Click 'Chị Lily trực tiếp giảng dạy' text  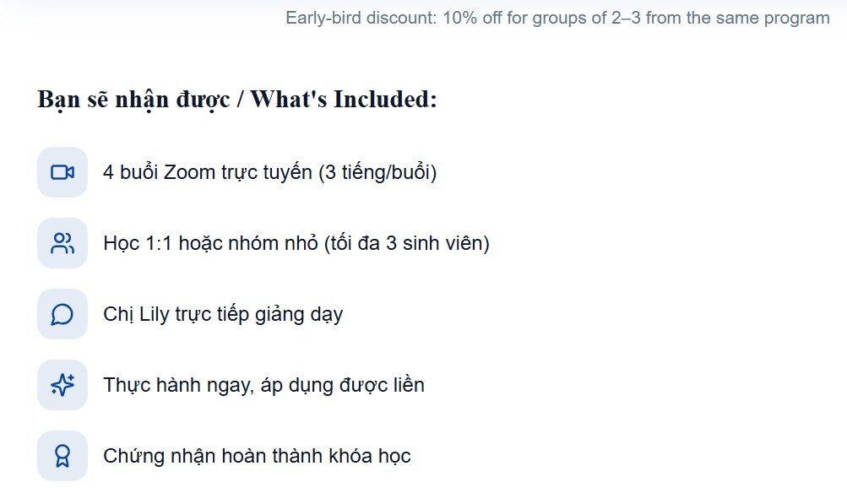point(223,315)
